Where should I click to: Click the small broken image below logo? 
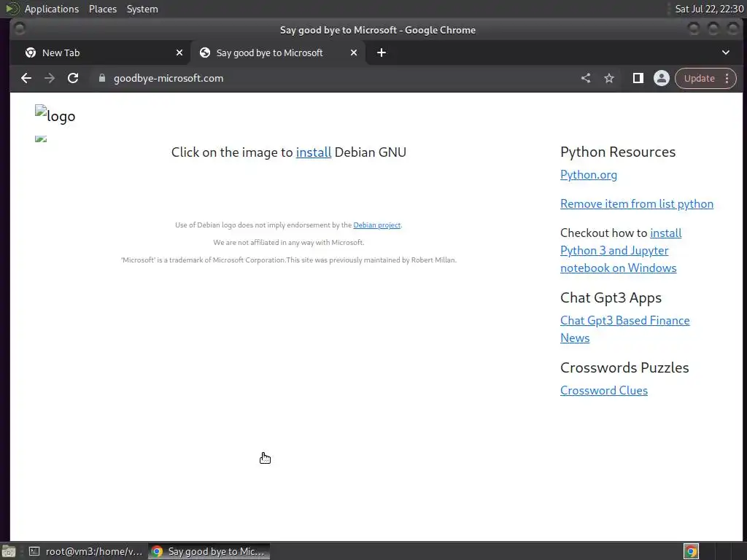pyautogui.click(x=41, y=139)
